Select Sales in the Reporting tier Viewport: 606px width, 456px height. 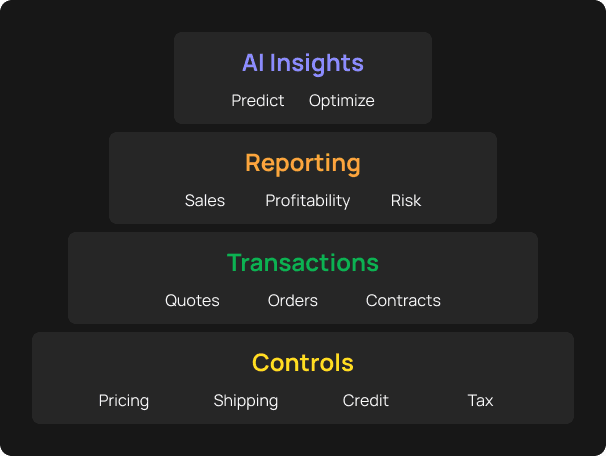click(205, 201)
